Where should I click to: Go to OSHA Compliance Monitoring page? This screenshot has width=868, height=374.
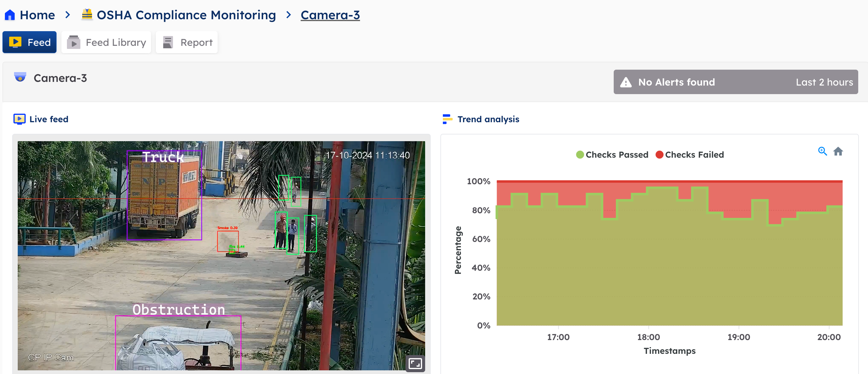(186, 15)
